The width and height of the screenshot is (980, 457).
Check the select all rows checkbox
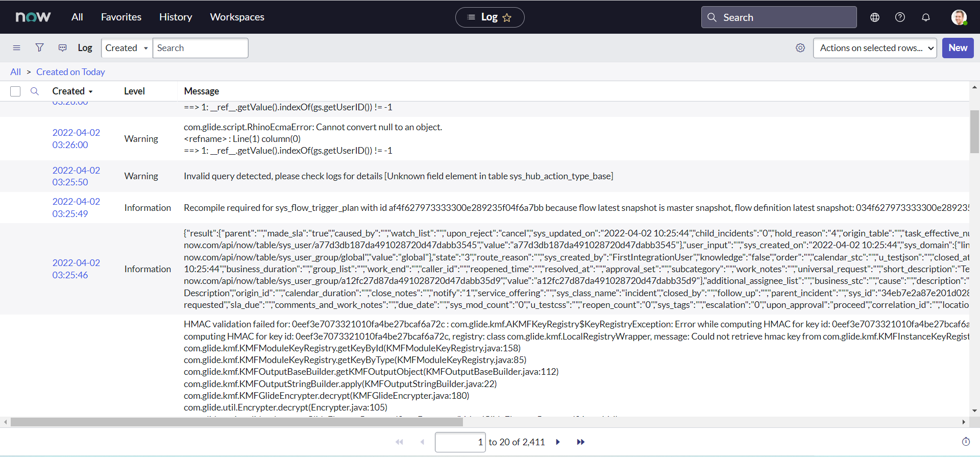(15, 91)
